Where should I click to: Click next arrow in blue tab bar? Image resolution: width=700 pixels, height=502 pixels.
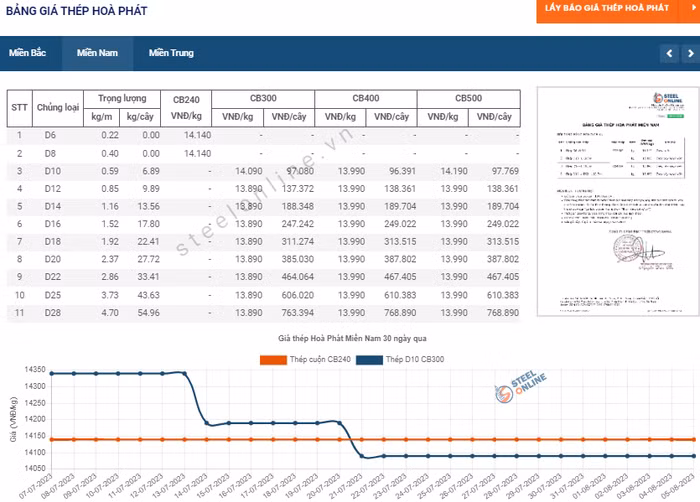(690, 54)
